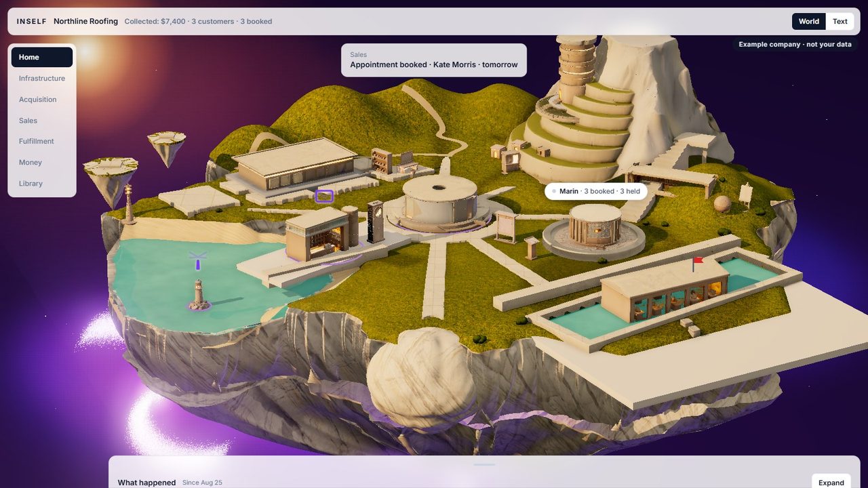Expand the What happened panel
The width and height of the screenshot is (868, 488).
[831, 483]
